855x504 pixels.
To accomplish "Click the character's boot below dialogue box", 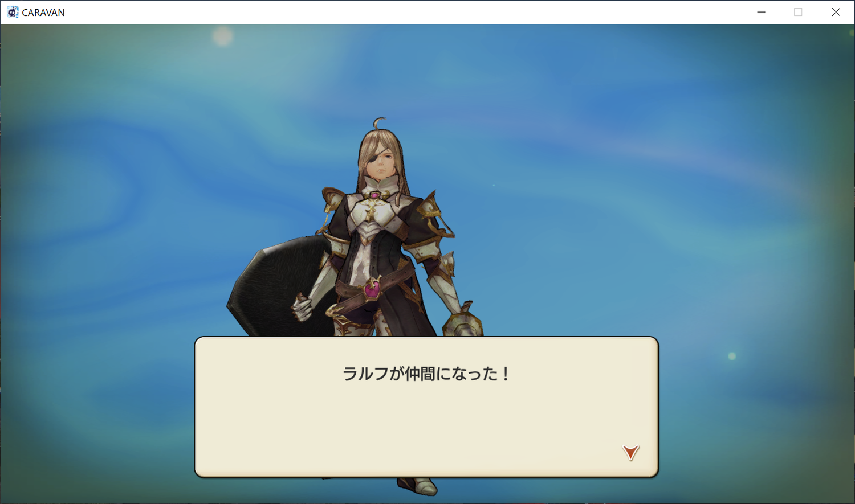I will click(417, 485).
